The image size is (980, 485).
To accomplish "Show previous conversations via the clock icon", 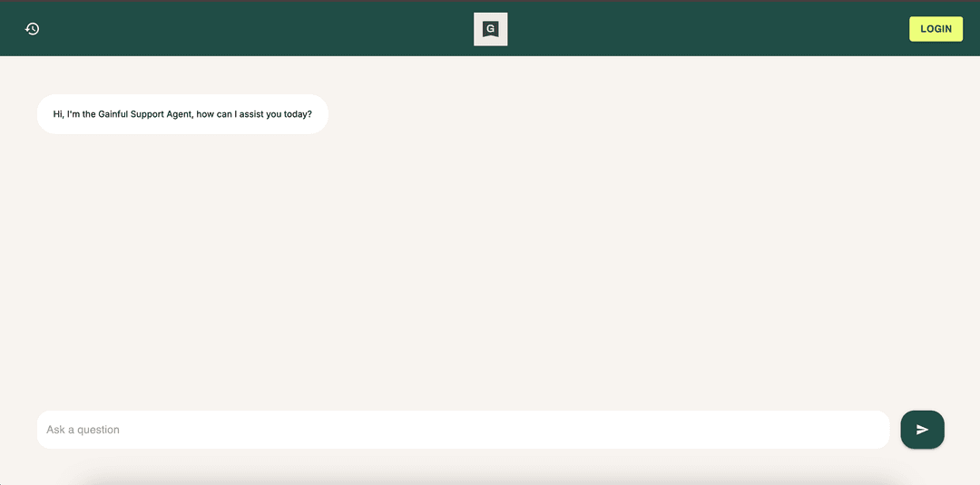I will [32, 29].
